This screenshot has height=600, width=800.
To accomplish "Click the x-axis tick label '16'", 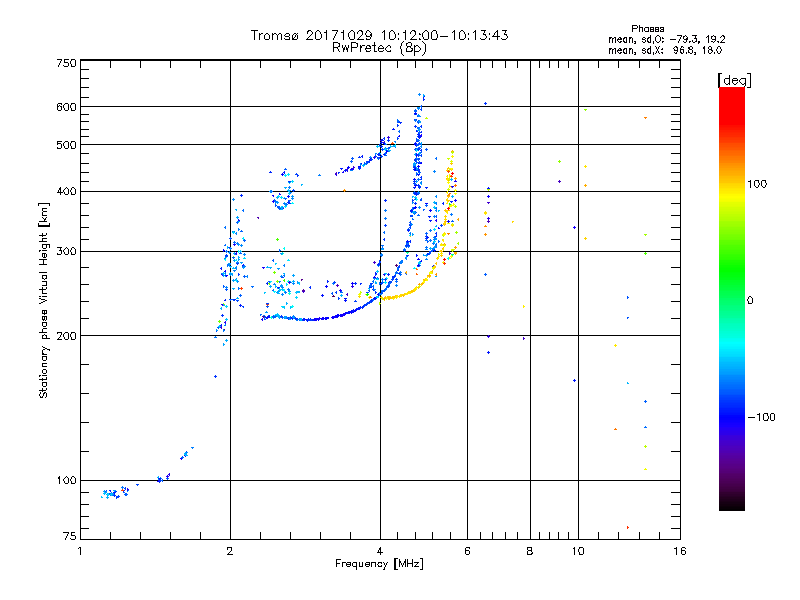I will pyautogui.click(x=680, y=551).
